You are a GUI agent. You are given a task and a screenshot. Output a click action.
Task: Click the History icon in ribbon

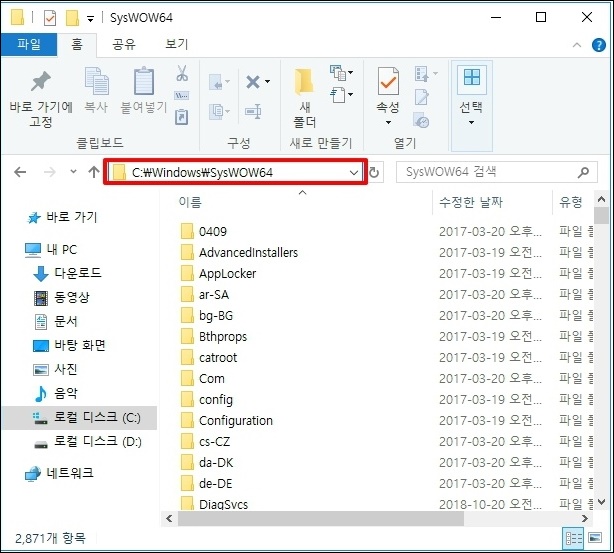421,120
